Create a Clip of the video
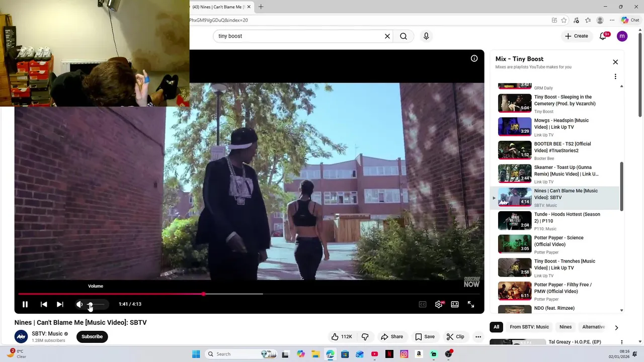644x362 pixels. click(455, 337)
